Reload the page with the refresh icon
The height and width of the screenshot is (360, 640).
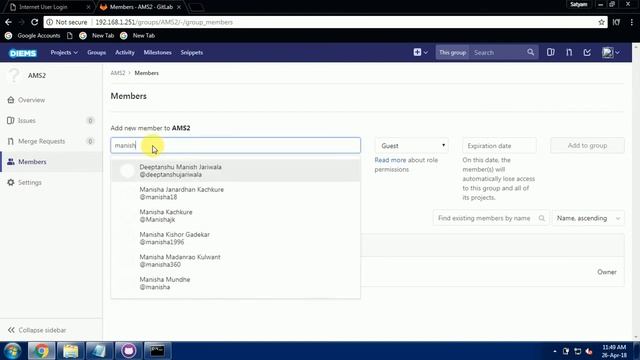click(34, 22)
